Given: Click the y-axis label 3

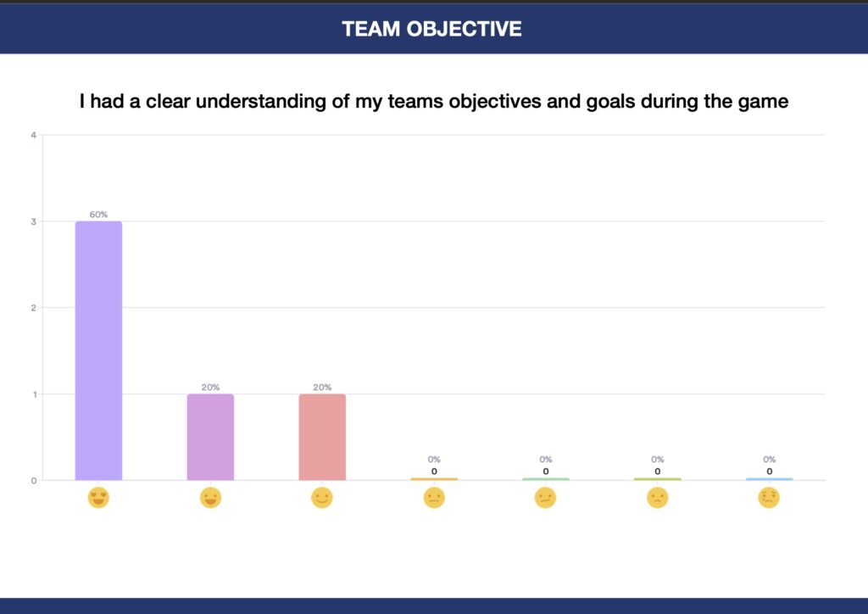Looking at the screenshot, I should click(x=34, y=221).
